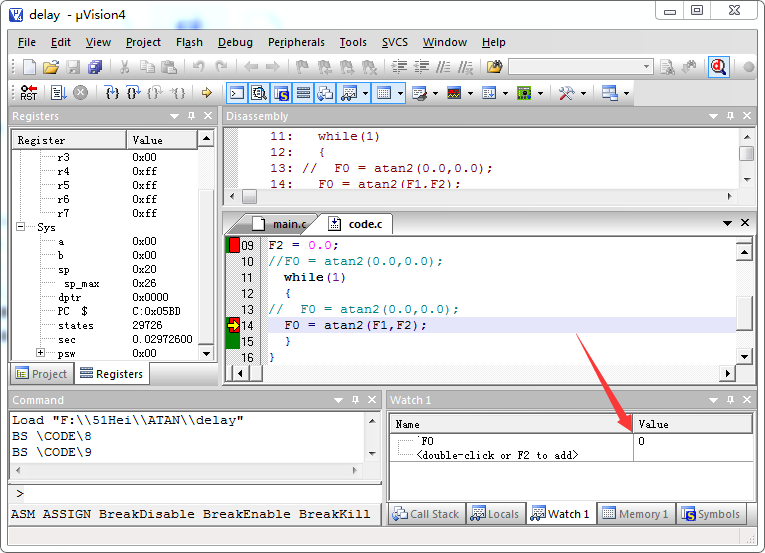
Task: Click the command line input field
Action: pos(195,493)
